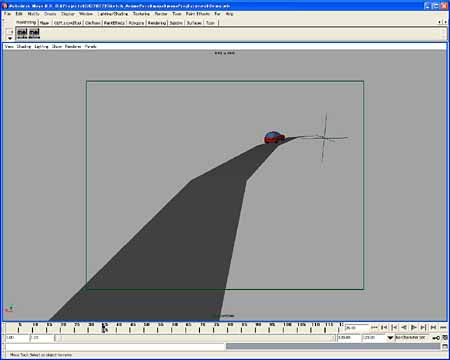450x360 pixels.
Task: Open the viewport Shading menu
Action: [24, 47]
